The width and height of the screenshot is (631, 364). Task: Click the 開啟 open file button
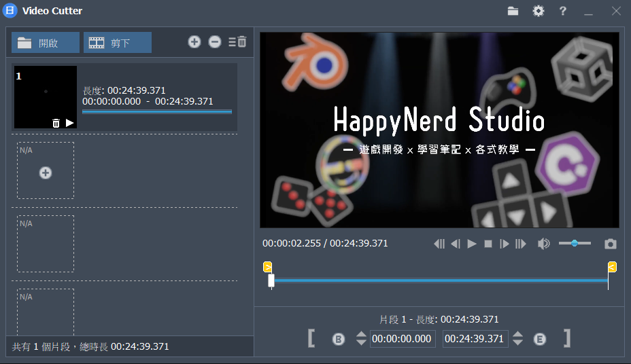point(45,43)
